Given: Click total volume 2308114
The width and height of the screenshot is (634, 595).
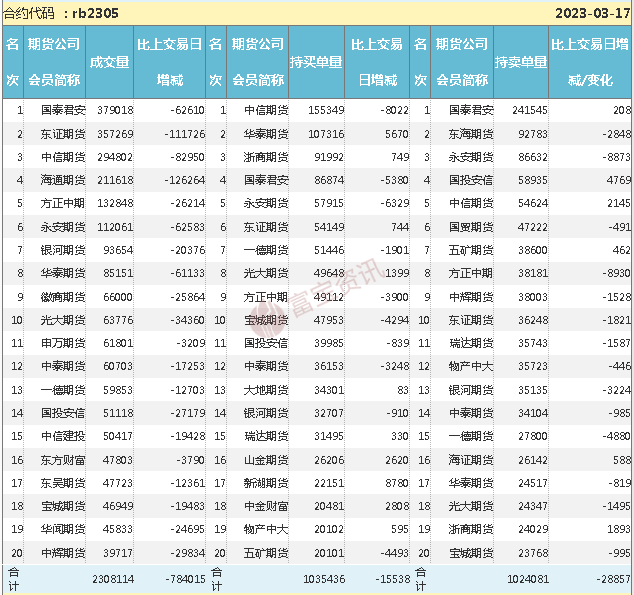Looking at the screenshot, I should click(113, 579).
